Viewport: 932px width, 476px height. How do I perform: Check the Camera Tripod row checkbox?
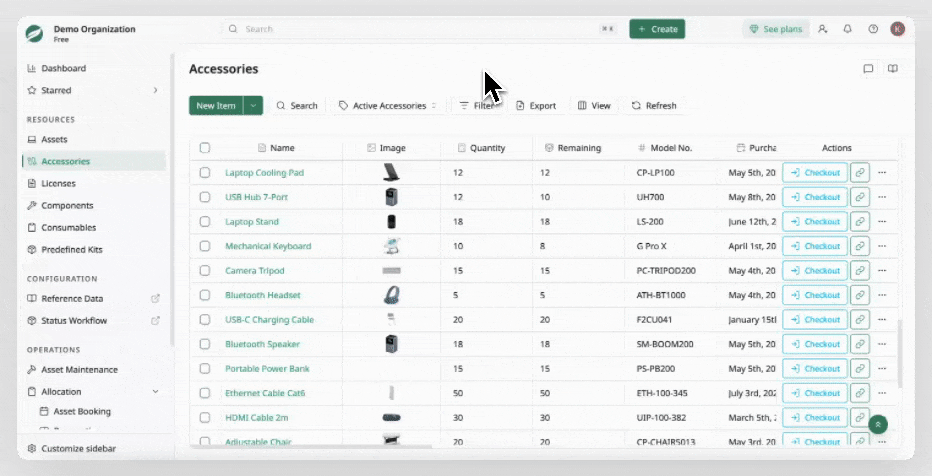point(205,270)
